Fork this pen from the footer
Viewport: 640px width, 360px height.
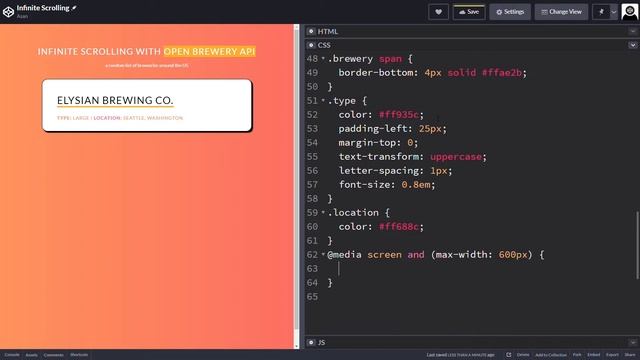tap(577, 355)
